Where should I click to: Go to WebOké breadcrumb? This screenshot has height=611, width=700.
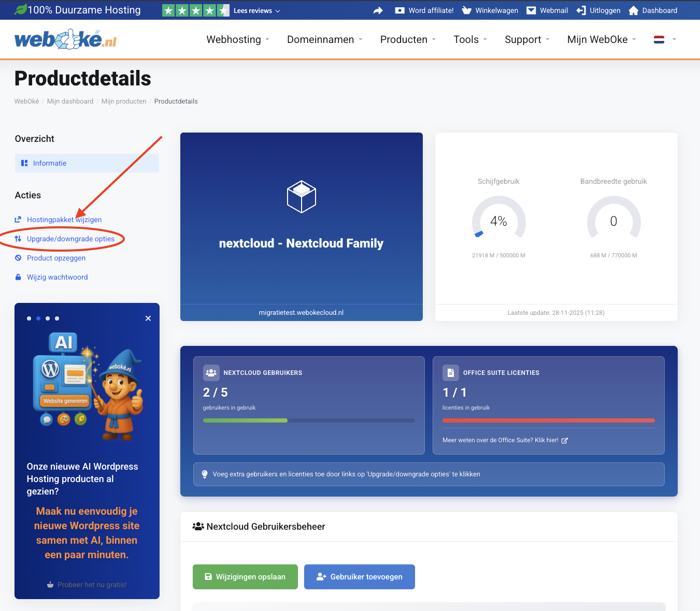coord(26,101)
